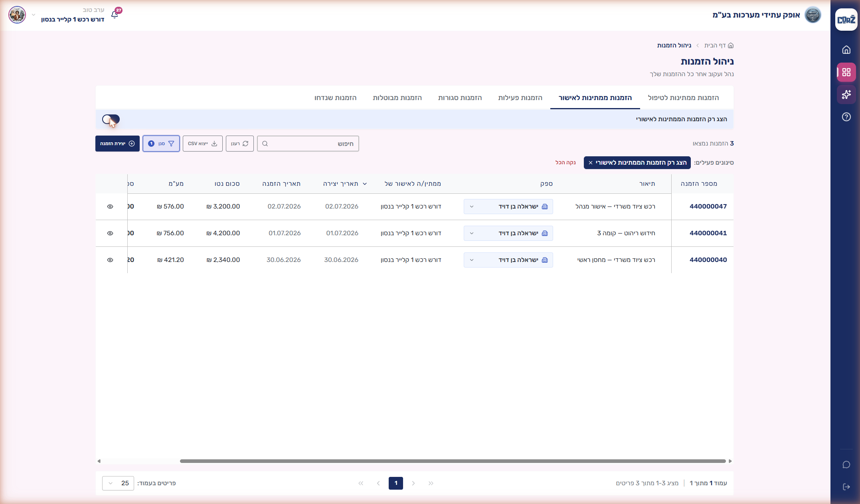Select הזמנות ממתינות לאישור tab
The height and width of the screenshot is (504, 860).
[595, 98]
